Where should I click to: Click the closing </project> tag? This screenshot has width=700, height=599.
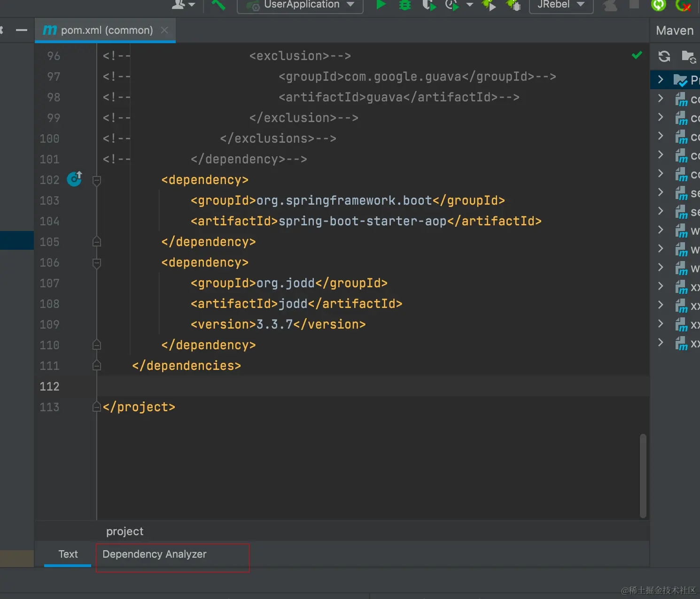(x=139, y=407)
